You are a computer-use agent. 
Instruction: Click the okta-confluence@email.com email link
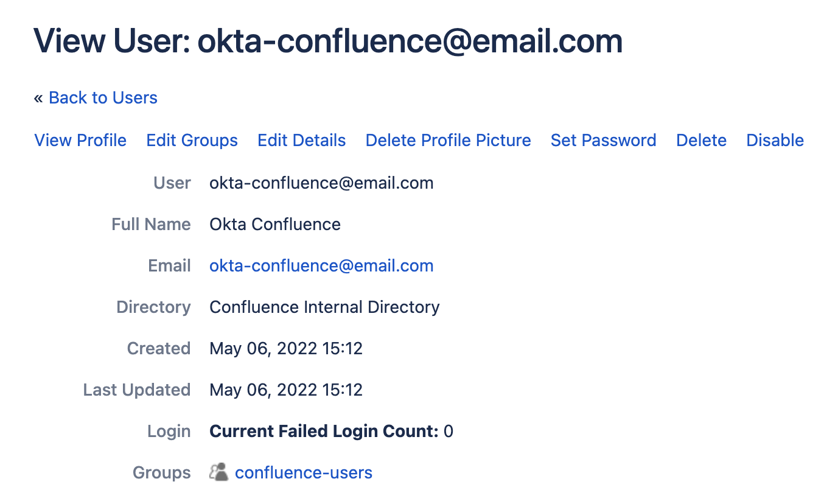point(321,266)
